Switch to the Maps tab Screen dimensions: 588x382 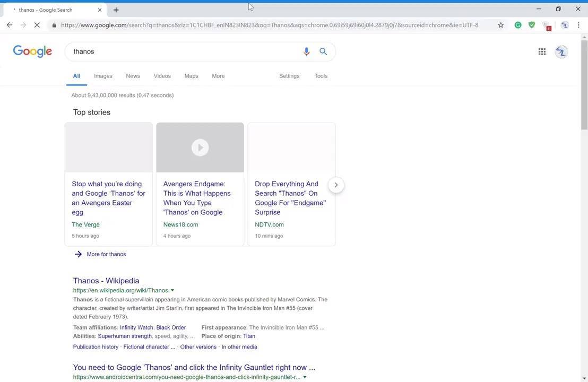[191, 76]
